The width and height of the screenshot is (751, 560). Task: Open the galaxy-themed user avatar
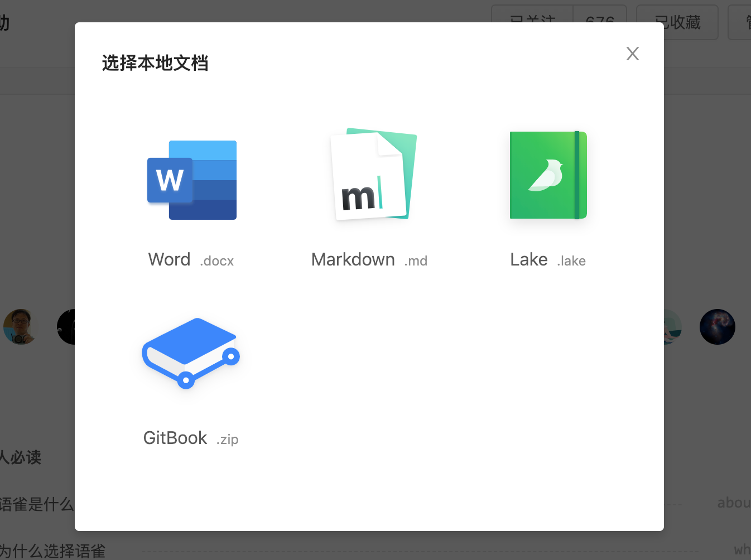click(717, 327)
